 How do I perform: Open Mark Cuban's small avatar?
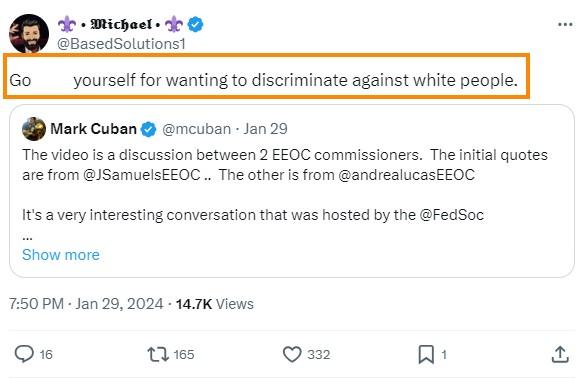coord(34,129)
